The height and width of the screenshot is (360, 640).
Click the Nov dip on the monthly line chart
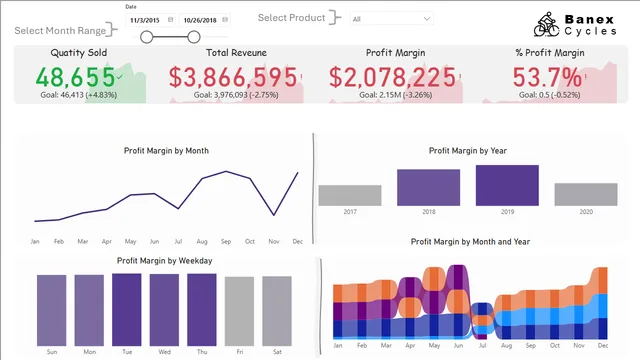pos(274,215)
